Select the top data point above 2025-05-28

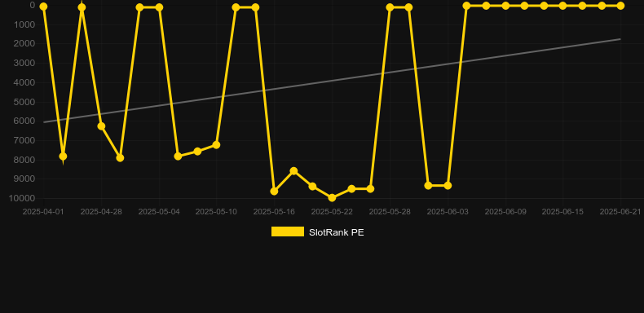coord(390,7)
